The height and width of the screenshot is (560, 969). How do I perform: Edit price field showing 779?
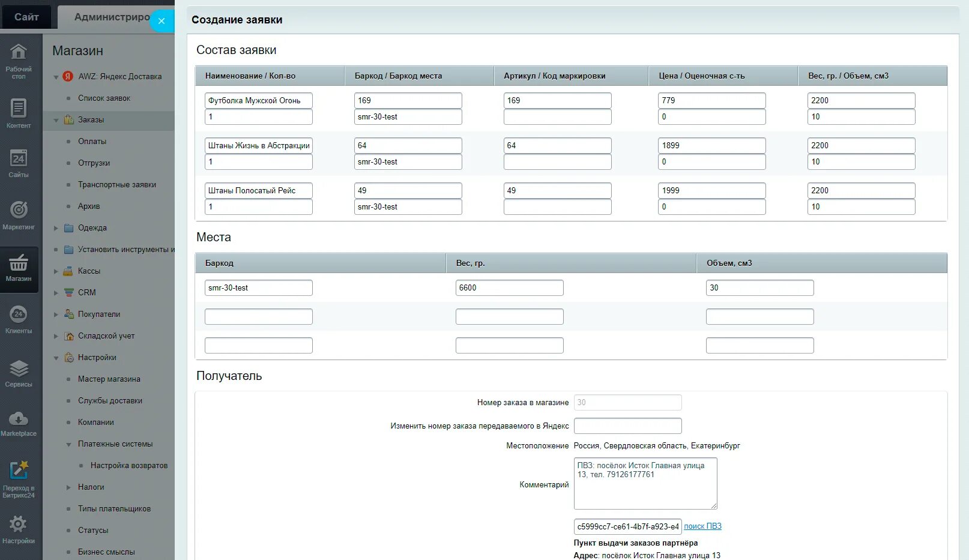(712, 100)
